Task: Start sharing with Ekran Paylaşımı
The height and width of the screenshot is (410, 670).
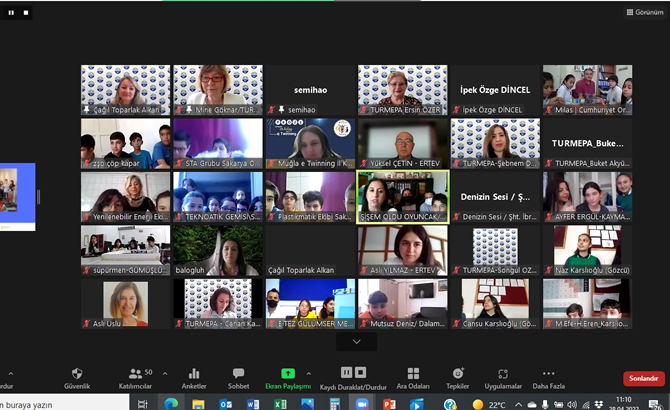Action: point(288,377)
